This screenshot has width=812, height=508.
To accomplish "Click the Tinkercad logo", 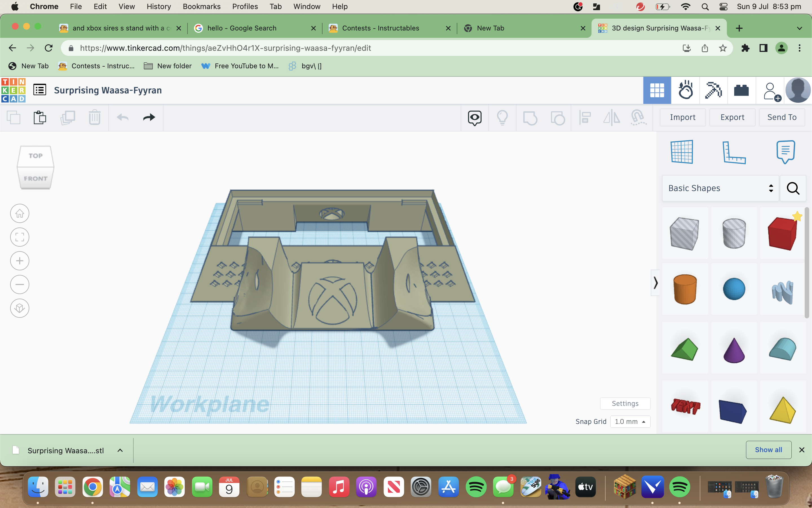I will [14, 90].
